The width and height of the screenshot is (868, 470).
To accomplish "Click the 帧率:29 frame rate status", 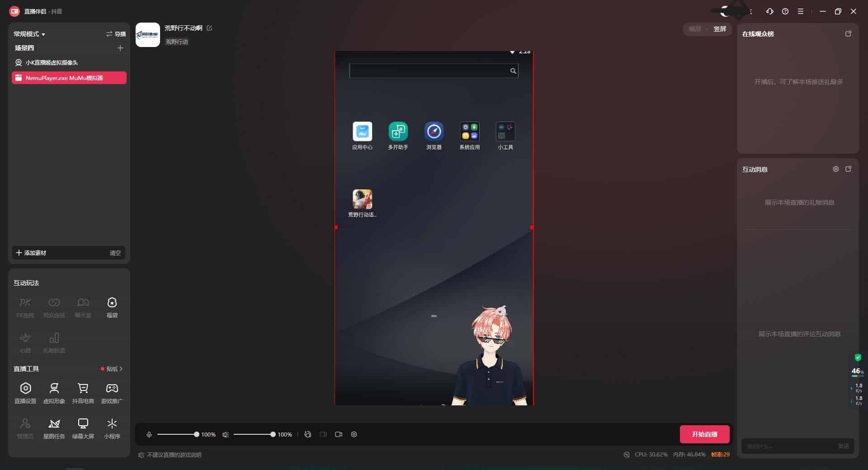I will [x=720, y=455].
